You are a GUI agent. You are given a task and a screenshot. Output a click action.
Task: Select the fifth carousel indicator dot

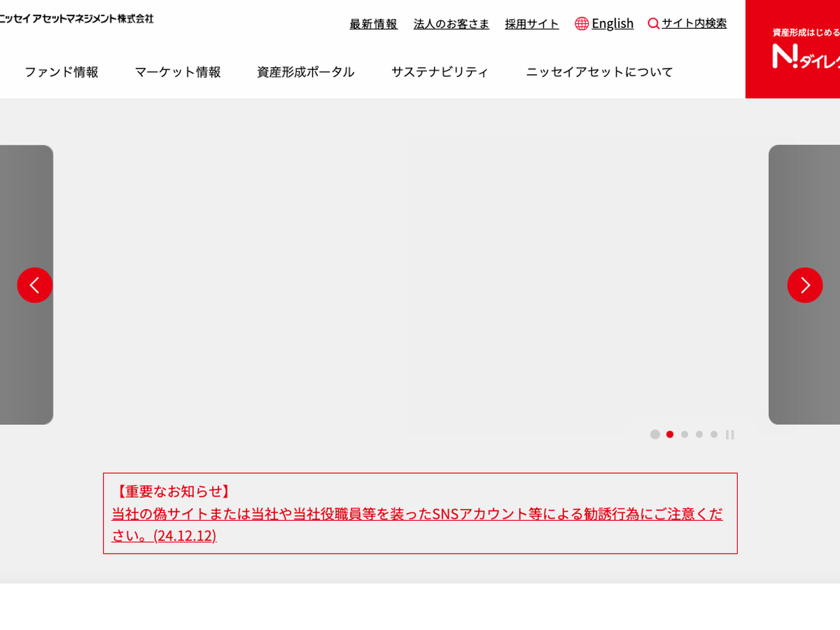click(x=714, y=435)
